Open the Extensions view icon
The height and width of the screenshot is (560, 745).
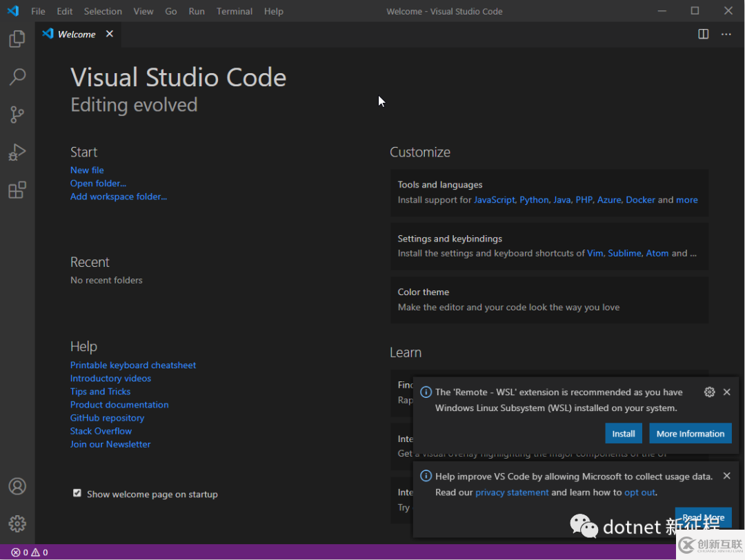pyautogui.click(x=17, y=190)
